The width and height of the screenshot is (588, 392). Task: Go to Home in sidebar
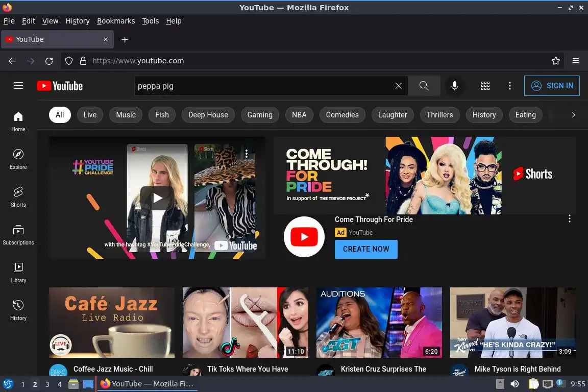(18, 121)
